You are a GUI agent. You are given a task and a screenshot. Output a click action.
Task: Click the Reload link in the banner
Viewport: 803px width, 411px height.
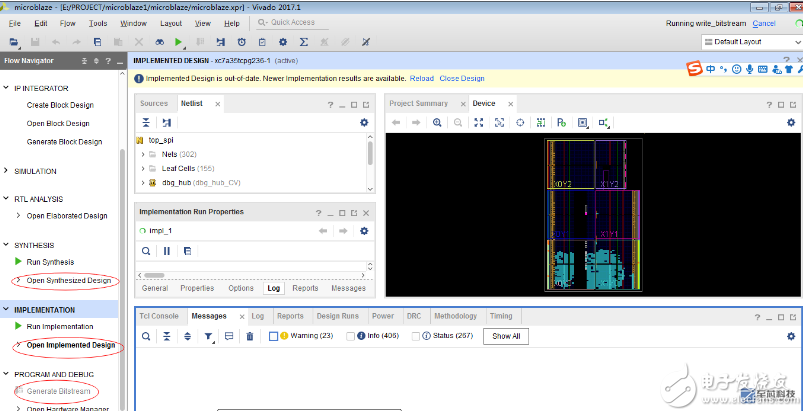421,78
